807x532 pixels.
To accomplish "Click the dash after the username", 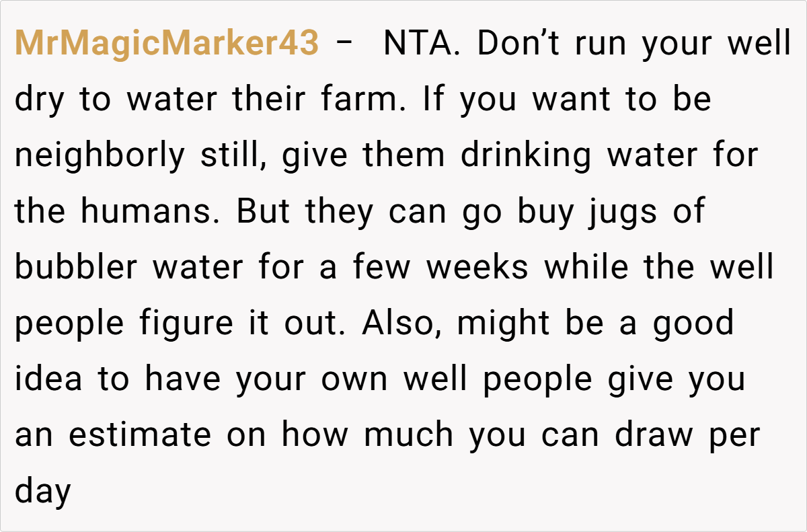I will (345, 44).
